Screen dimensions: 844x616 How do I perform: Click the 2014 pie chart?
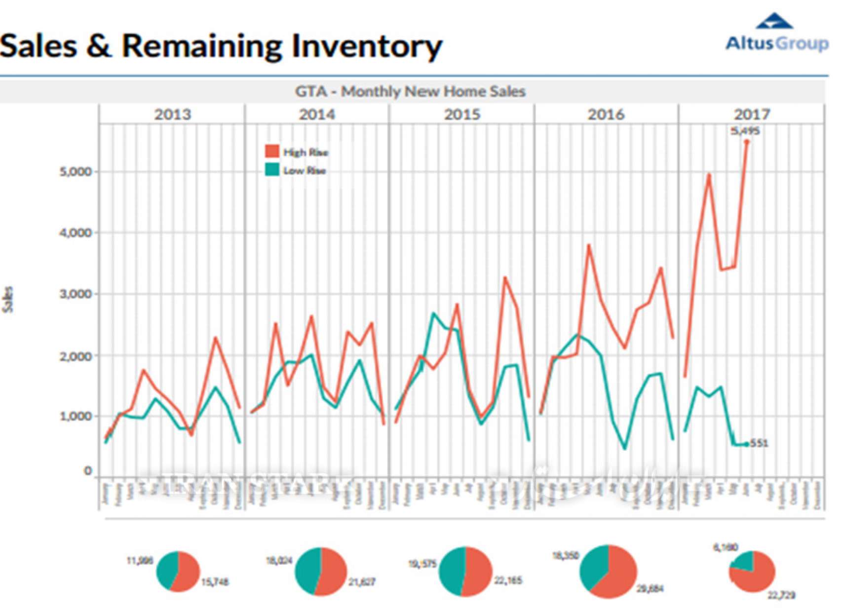click(320, 571)
